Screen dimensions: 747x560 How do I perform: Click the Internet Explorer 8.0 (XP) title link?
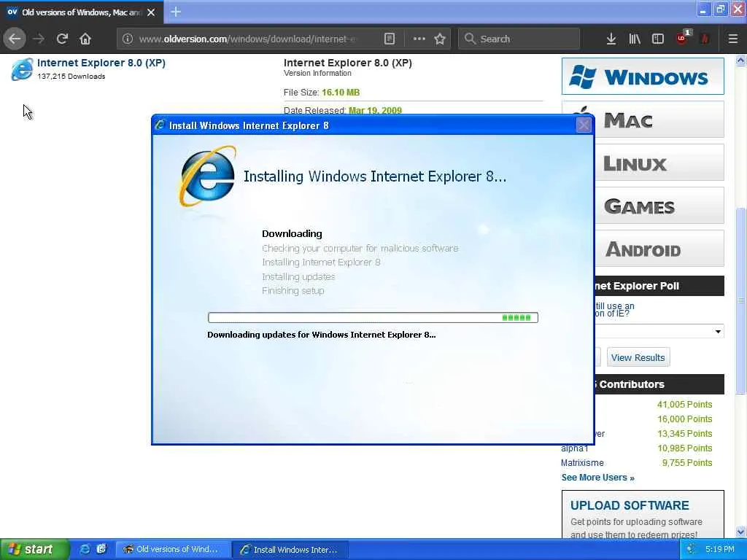point(101,63)
